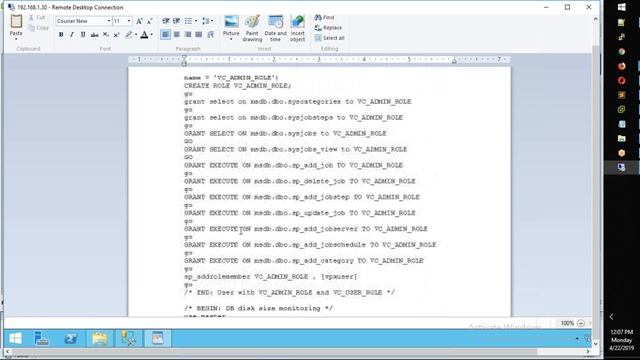
Task: Toggle Subscript formatting
Action: point(106,35)
